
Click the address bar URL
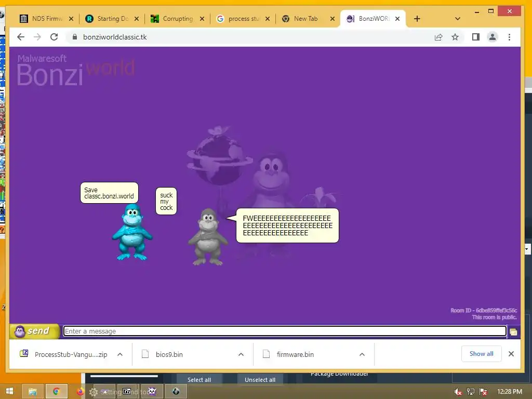[115, 37]
